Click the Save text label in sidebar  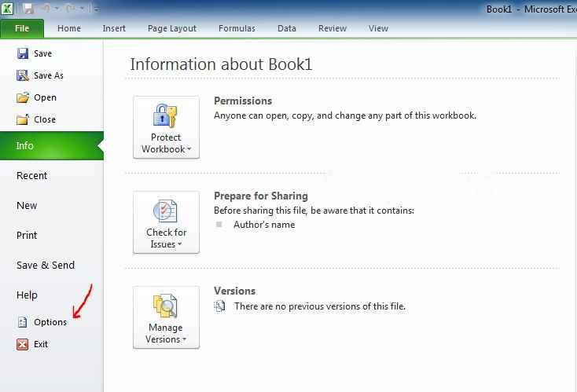click(42, 53)
